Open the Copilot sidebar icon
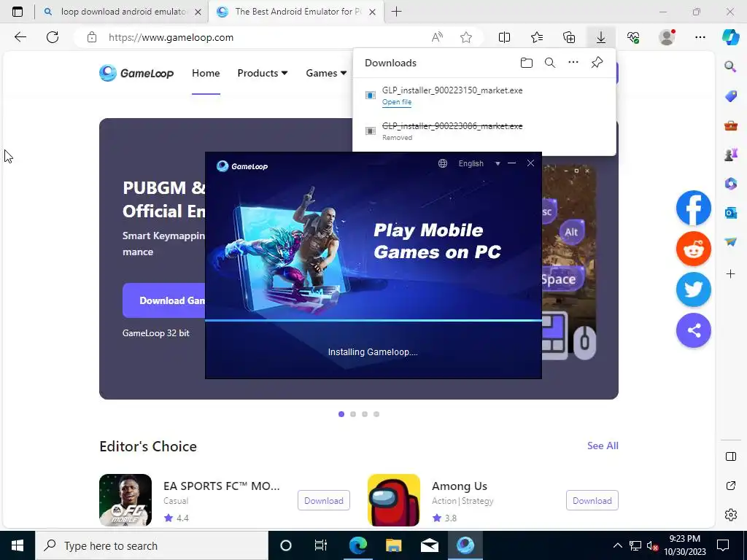Viewport: 747px width, 560px height. click(730, 37)
